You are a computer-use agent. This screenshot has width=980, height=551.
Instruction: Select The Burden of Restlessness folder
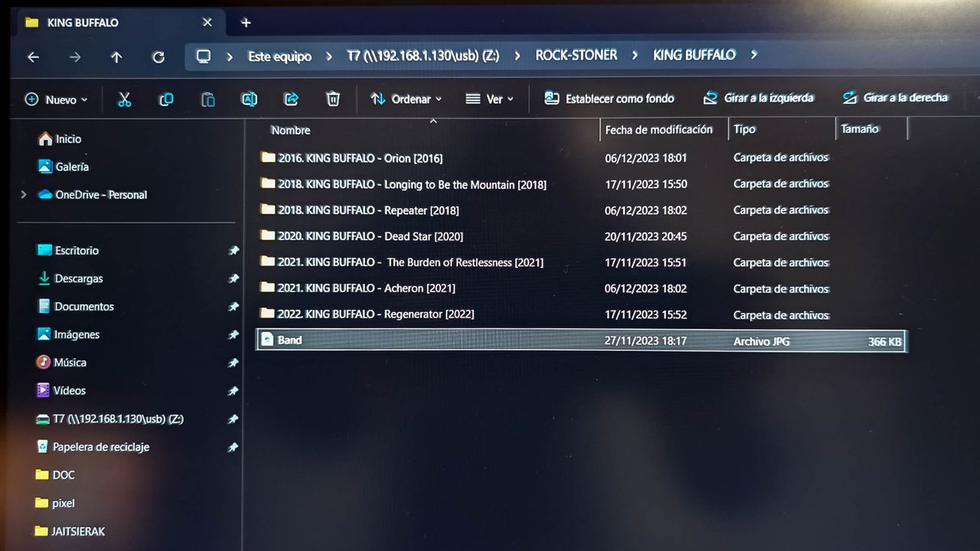402,262
